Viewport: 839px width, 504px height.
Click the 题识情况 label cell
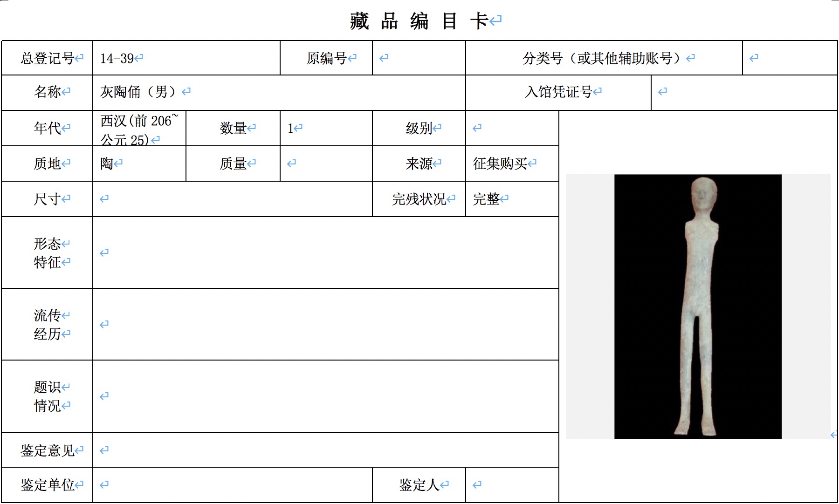47,396
